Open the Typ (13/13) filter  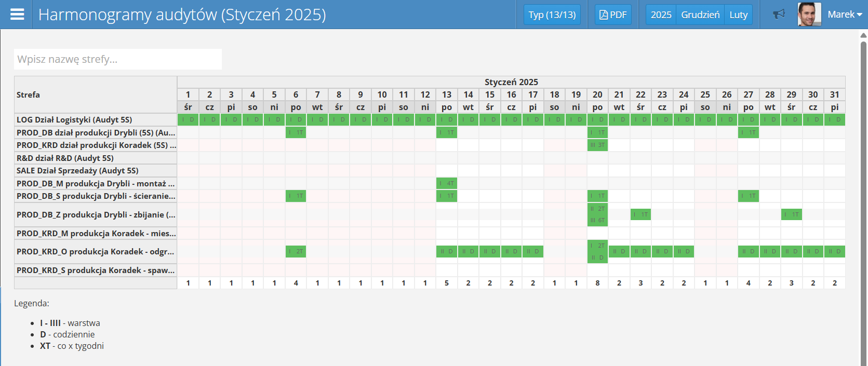(552, 15)
